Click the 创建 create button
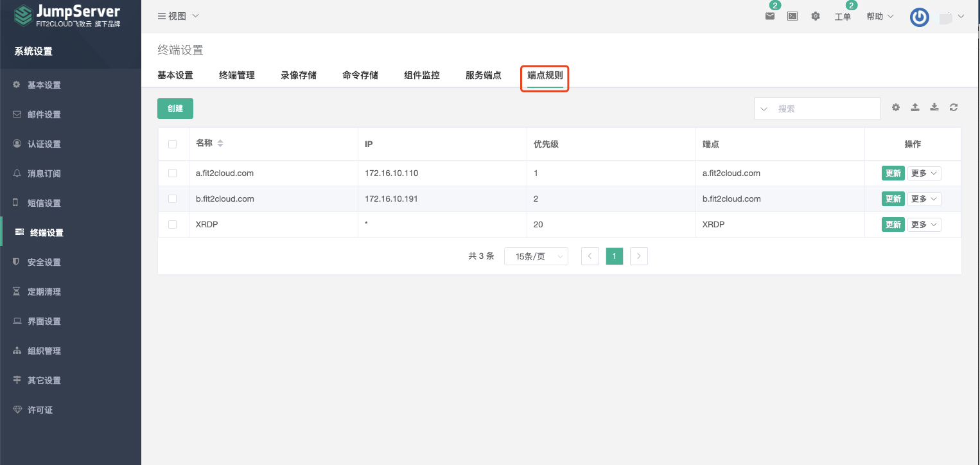Image resolution: width=980 pixels, height=465 pixels. click(175, 108)
